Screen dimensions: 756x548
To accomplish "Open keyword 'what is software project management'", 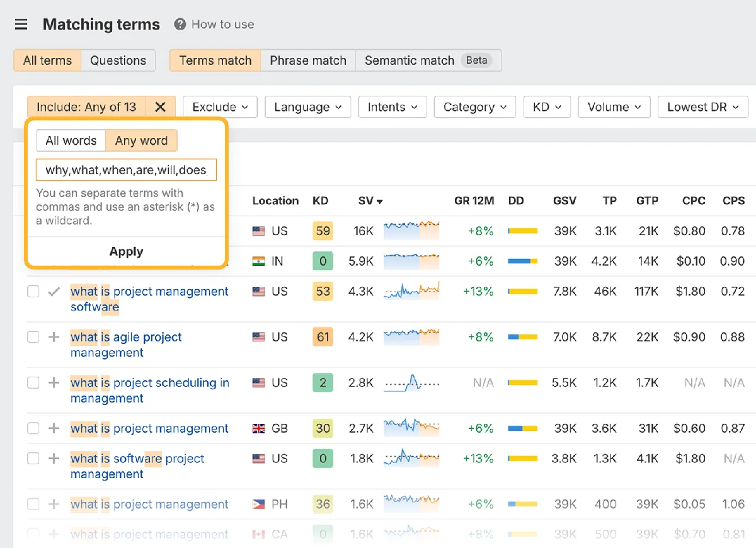I will coord(137,466).
